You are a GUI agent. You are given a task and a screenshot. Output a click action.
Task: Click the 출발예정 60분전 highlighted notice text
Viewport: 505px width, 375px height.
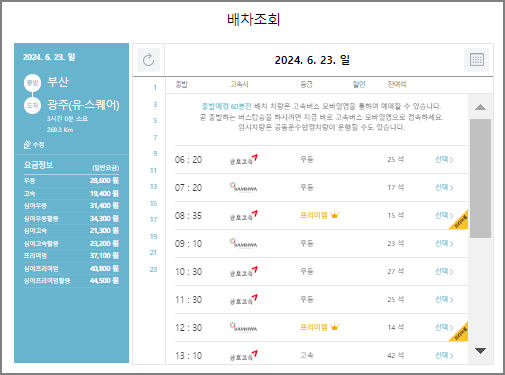point(226,106)
